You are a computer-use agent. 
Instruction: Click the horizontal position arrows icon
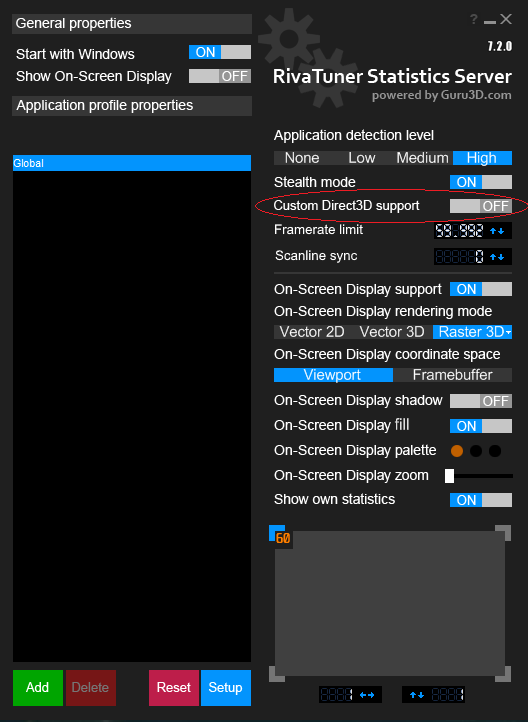click(x=366, y=695)
